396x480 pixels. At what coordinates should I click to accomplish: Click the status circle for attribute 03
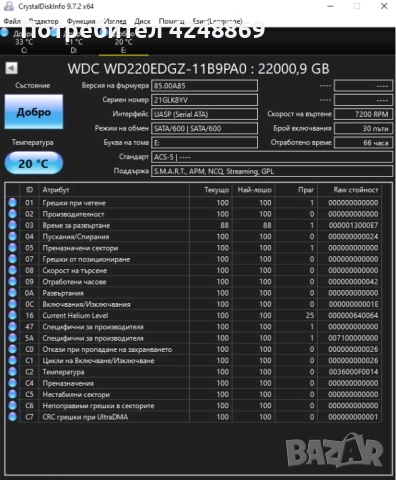(13, 225)
